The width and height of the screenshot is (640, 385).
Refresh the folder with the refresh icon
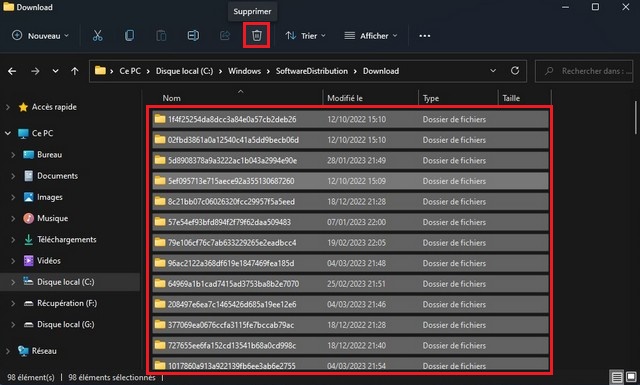(515, 71)
